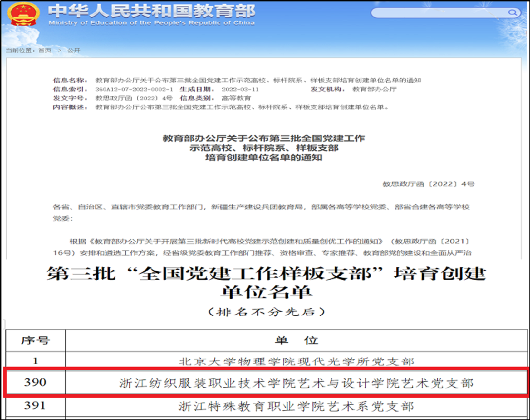Click the Ministry of Education English subtitle
530x420 pixels.
point(152,23)
